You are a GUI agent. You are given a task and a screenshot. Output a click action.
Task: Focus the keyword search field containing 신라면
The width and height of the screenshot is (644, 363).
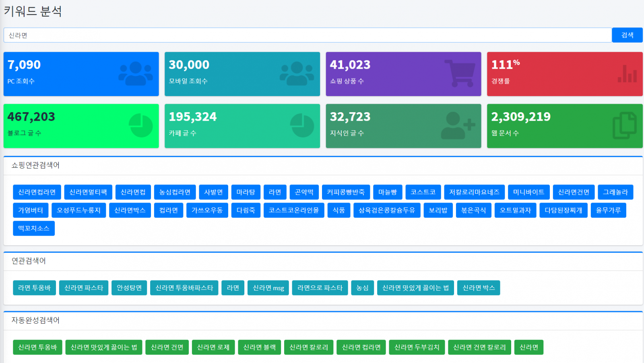308,35
